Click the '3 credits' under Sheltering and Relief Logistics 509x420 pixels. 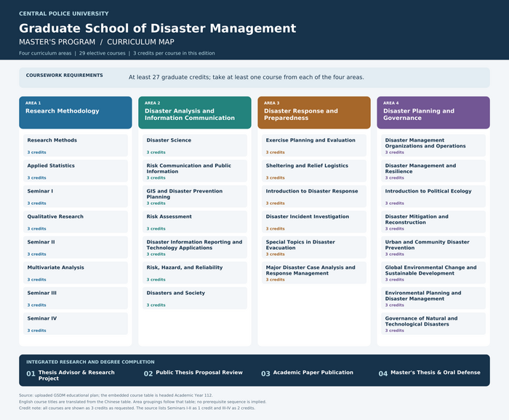[276, 178]
